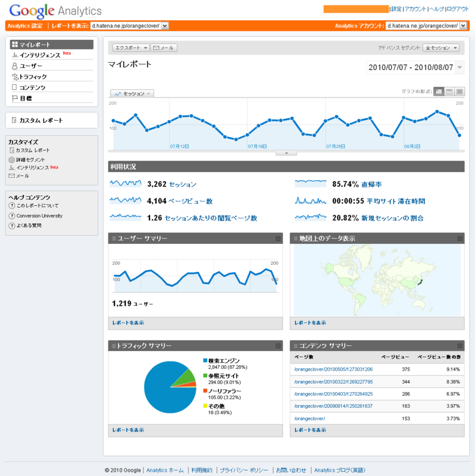Open the 目標 section
This screenshot has height=476, width=475.
click(21, 98)
